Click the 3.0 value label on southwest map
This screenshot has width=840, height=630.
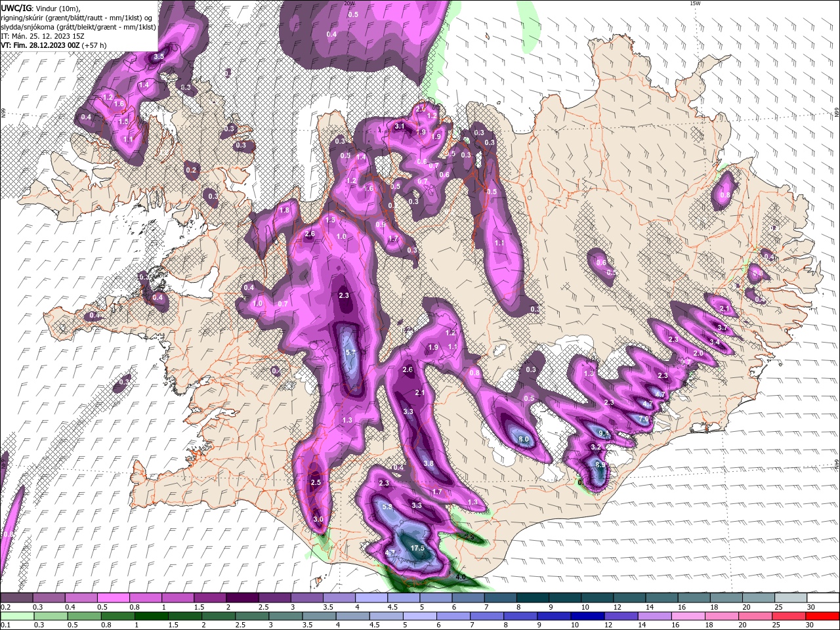pyautogui.click(x=318, y=520)
